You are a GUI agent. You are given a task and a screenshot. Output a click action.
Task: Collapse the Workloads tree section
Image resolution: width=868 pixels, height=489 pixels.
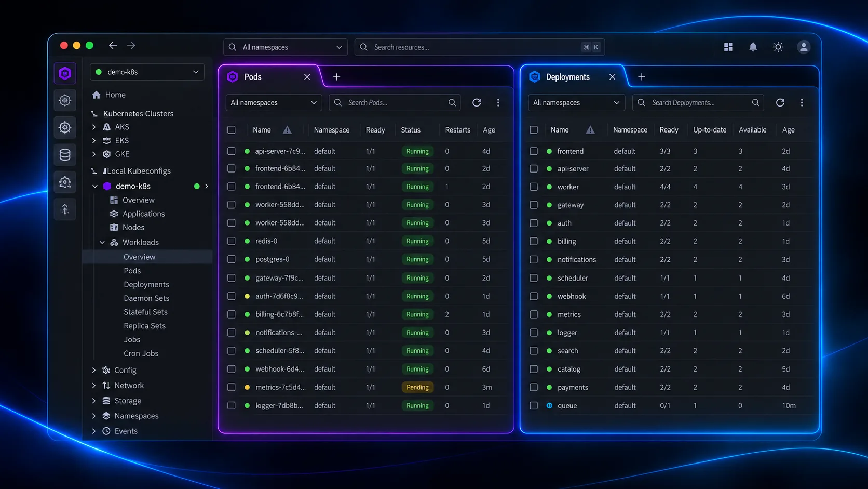102,242
